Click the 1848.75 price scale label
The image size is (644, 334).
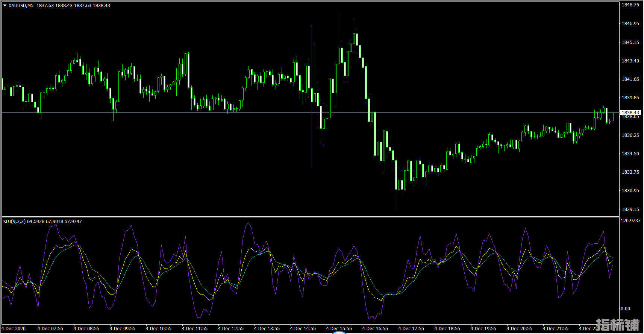pyautogui.click(x=630, y=5)
